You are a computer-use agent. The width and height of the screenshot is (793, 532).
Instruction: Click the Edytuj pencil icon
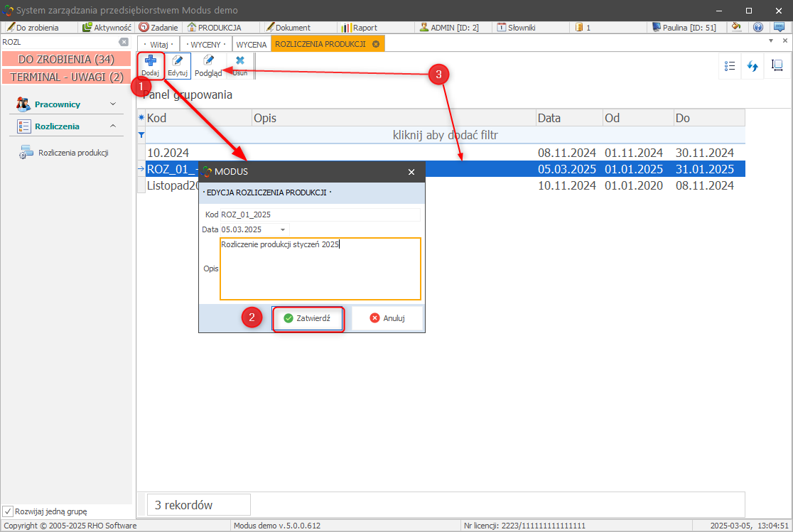[178, 62]
